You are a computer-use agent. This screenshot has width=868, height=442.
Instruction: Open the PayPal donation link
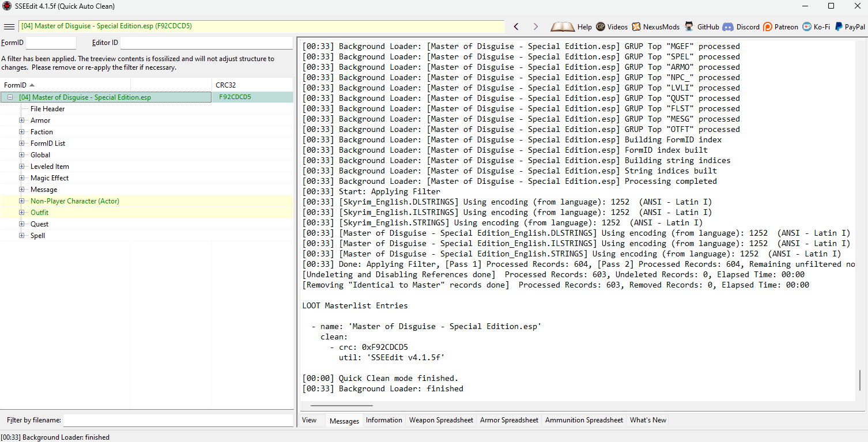[x=850, y=27]
